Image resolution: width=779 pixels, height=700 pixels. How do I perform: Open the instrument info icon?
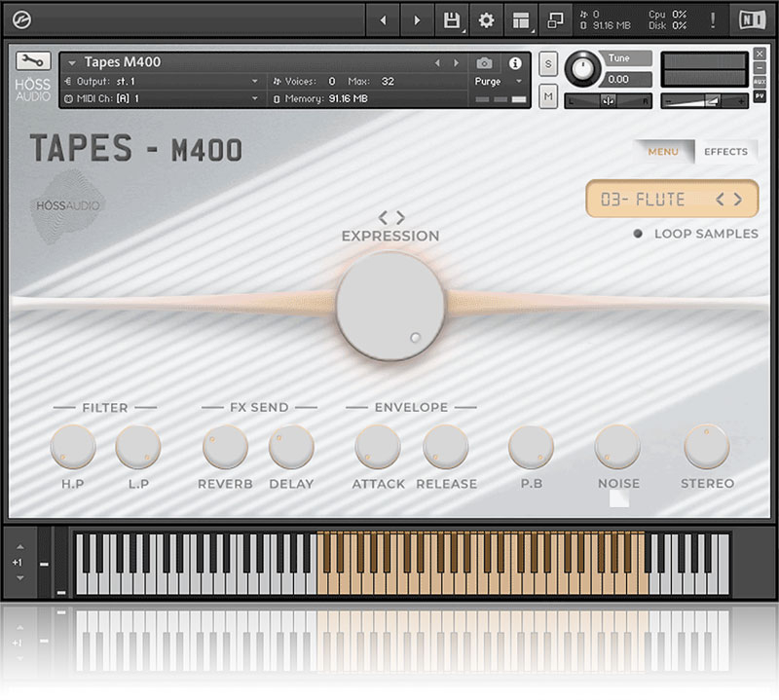click(515, 63)
